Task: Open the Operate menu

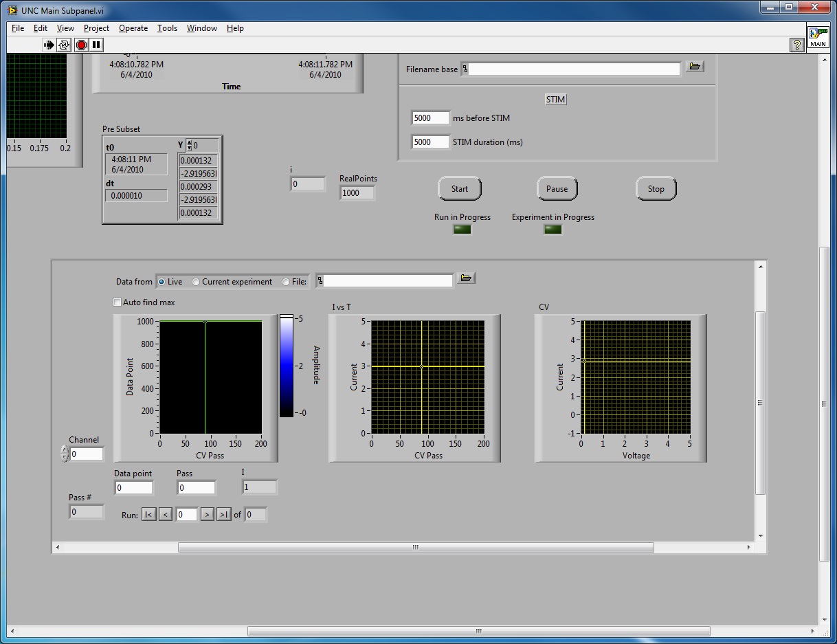Action: click(x=133, y=28)
